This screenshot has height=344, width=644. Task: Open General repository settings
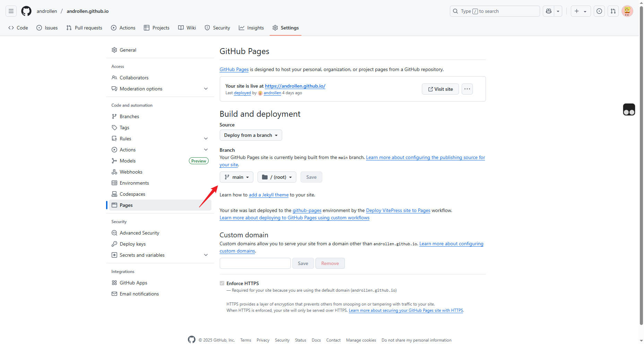[160, 50]
